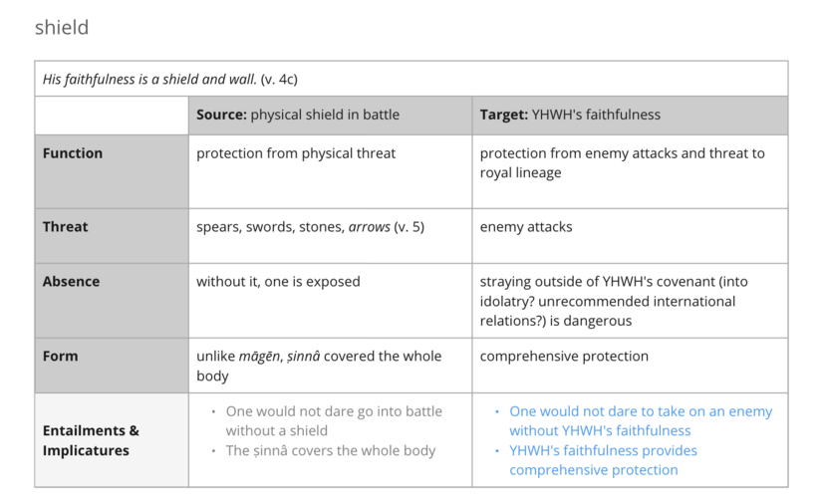Click the 'protection from physical threat' cell
Image resolution: width=822 pixels, height=504 pixels.
click(x=296, y=153)
